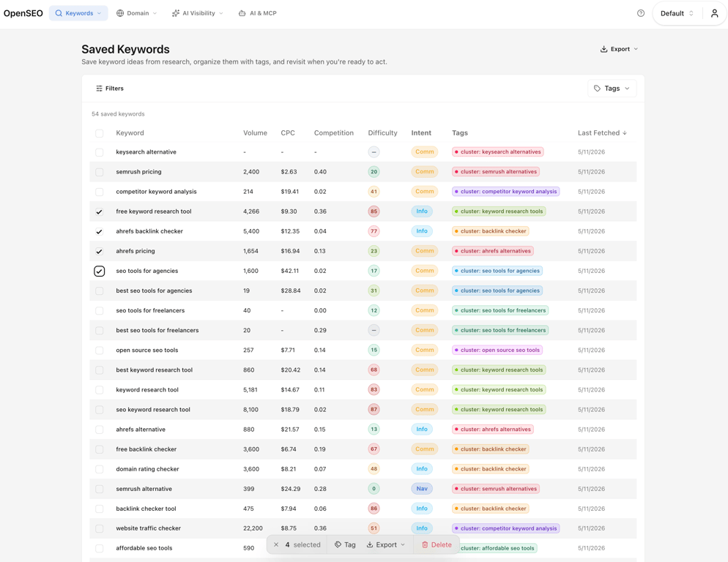This screenshot has height=562, width=728.
Task: Sort by the Volume column header
Action: [x=255, y=133]
